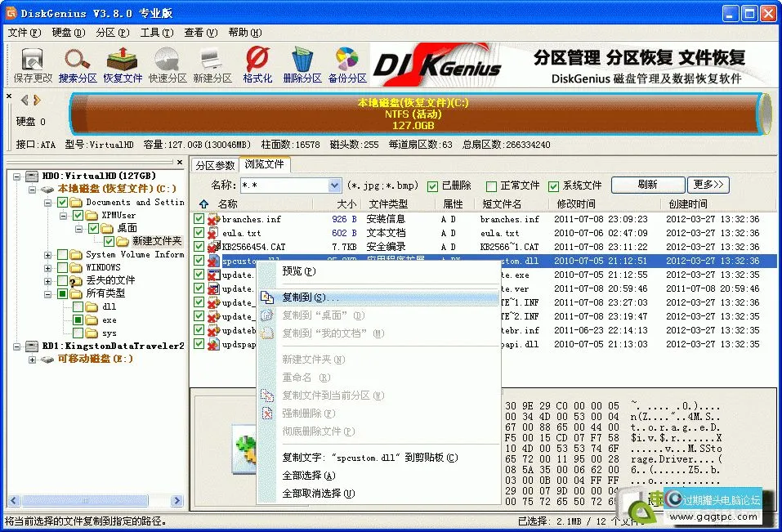The width and height of the screenshot is (782, 532).
Task: Open the 备份分区 partition backup tool
Action: click(x=346, y=61)
